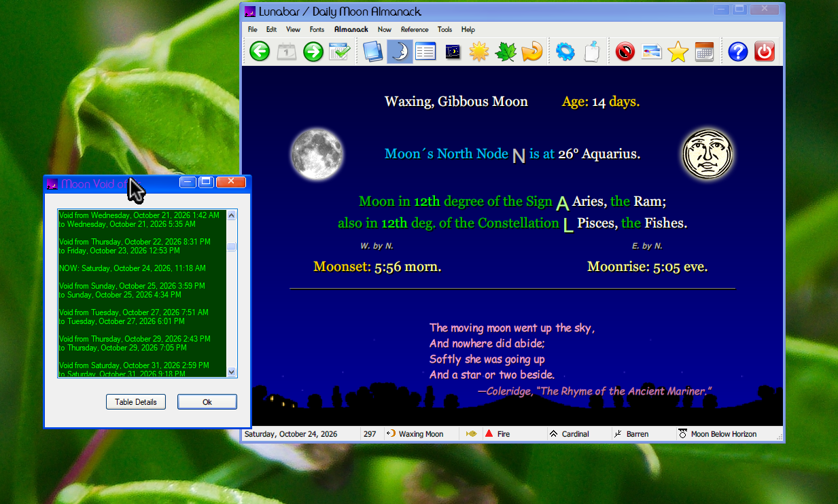Image resolution: width=838 pixels, height=504 pixels.
Task: Go back with the green left arrow
Action: pyautogui.click(x=260, y=52)
